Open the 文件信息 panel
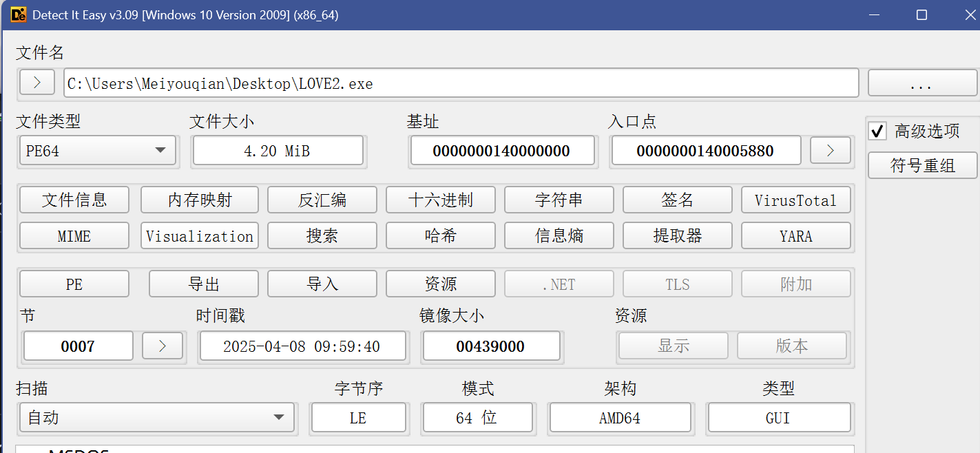This screenshot has height=453, width=980. click(74, 200)
